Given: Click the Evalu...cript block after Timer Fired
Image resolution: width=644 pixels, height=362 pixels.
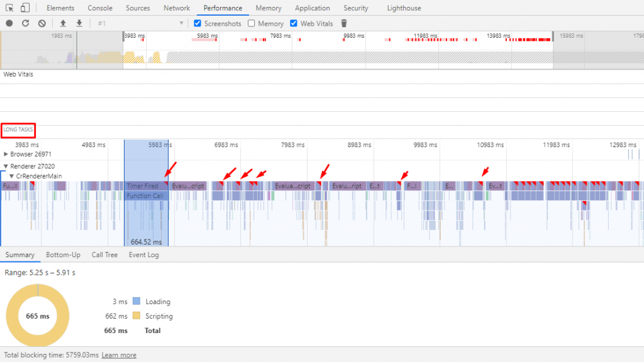Looking at the screenshot, I should click(187, 186).
